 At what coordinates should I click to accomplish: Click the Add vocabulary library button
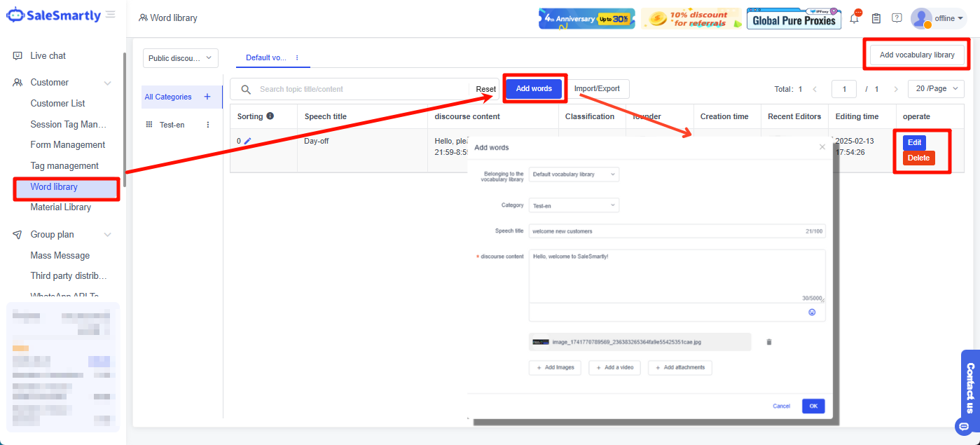(917, 55)
